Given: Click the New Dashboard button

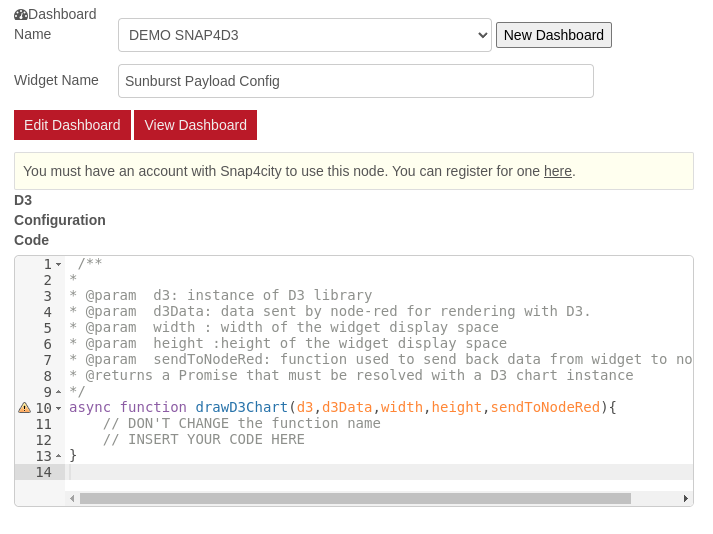Looking at the screenshot, I should point(553,35).
